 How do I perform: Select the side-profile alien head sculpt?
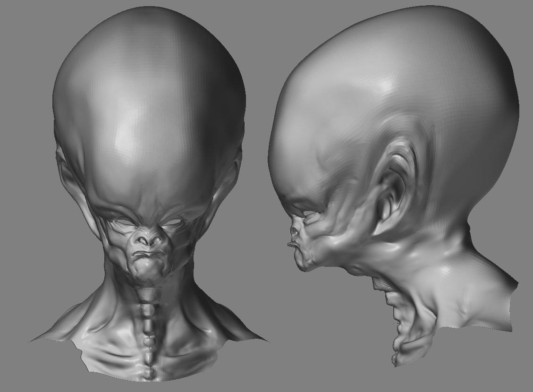pyautogui.click(x=394, y=185)
